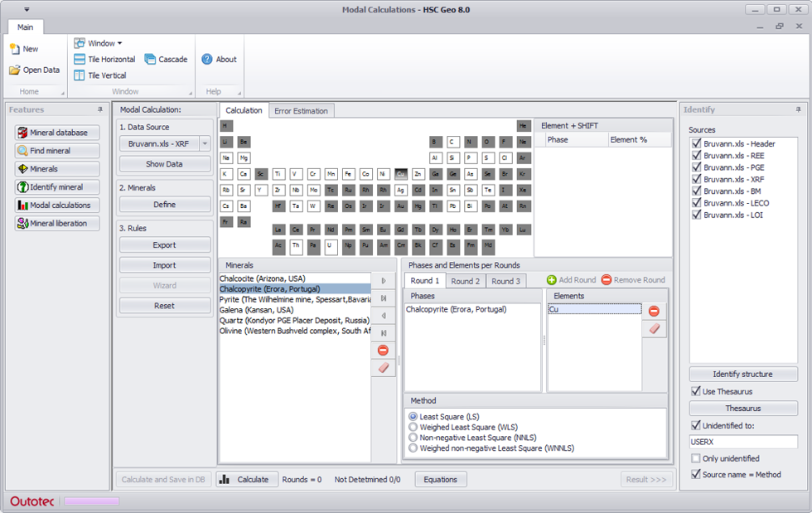This screenshot has width=812, height=513.
Task: Click the Show Data button
Action: pyautogui.click(x=164, y=164)
